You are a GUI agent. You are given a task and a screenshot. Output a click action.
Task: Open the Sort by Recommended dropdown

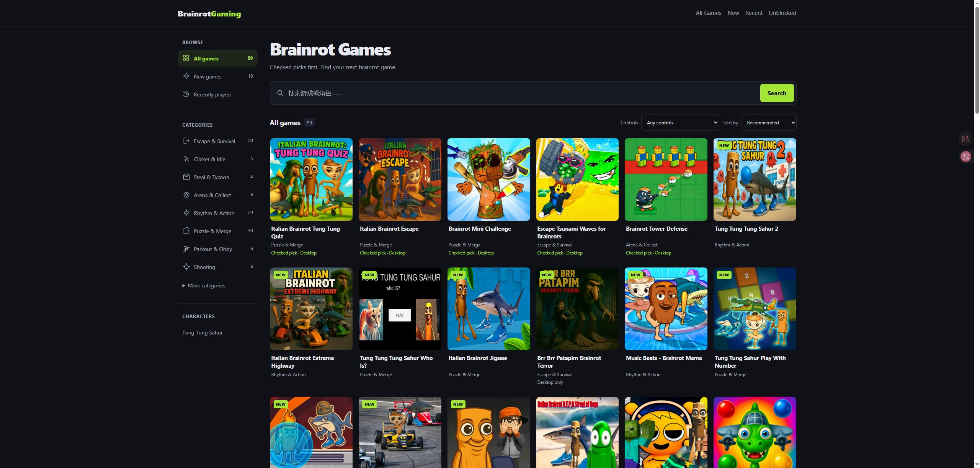pyautogui.click(x=769, y=122)
